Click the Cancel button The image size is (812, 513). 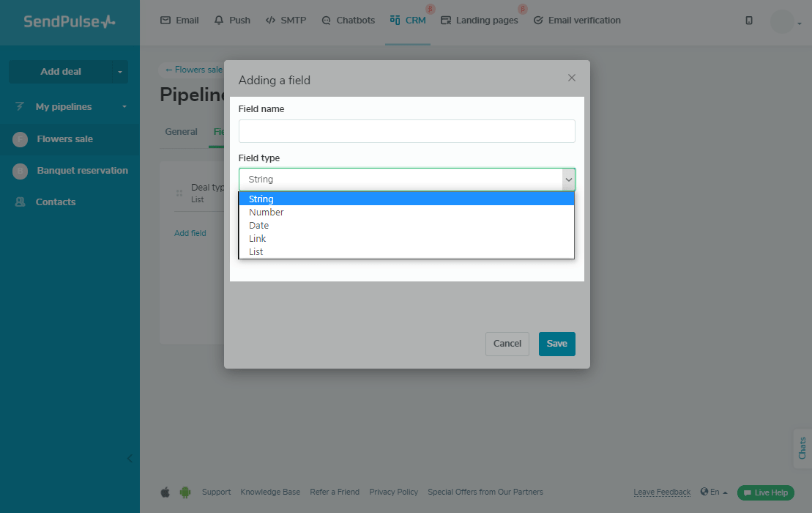click(507, 344)
